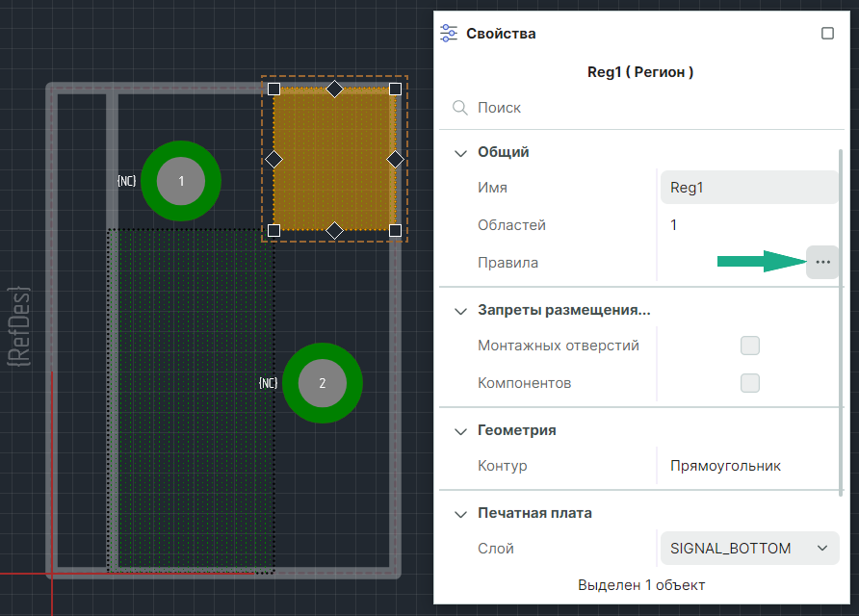
Task: Select green pad number 1
Action: [181, 181]
